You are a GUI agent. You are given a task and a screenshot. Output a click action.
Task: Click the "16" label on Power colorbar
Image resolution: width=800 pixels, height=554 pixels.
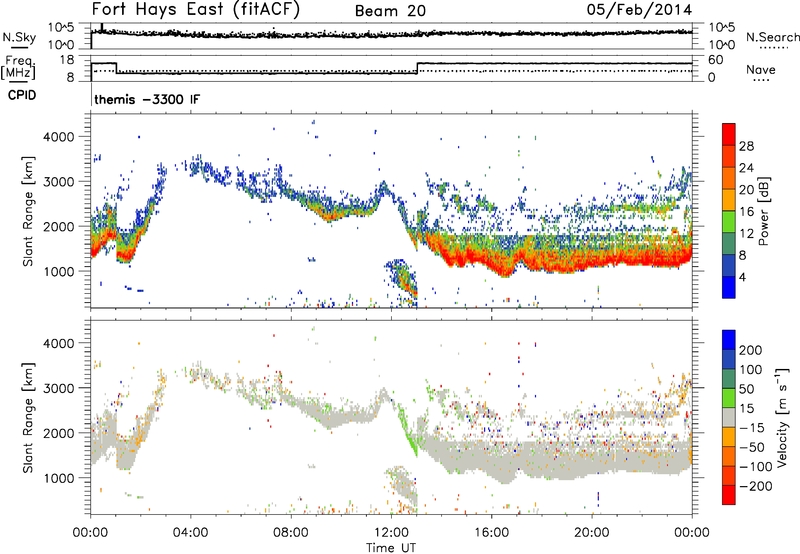(x=746, y=212)
